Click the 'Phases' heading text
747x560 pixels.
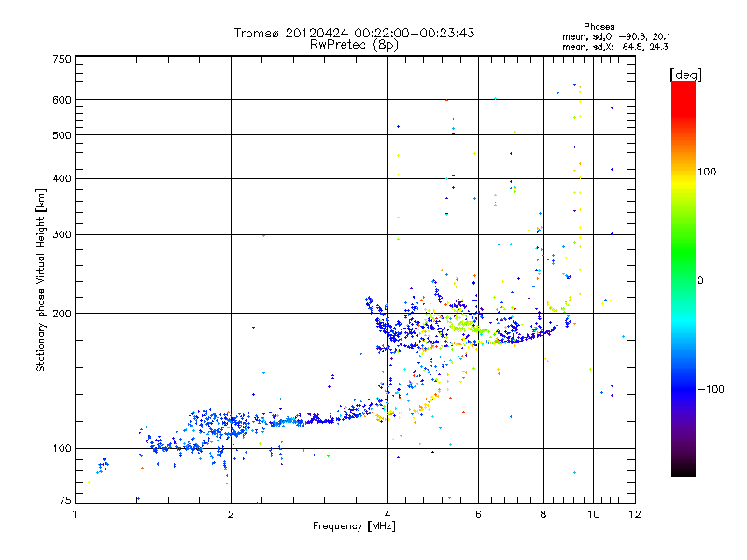click(x=599, y=27)
